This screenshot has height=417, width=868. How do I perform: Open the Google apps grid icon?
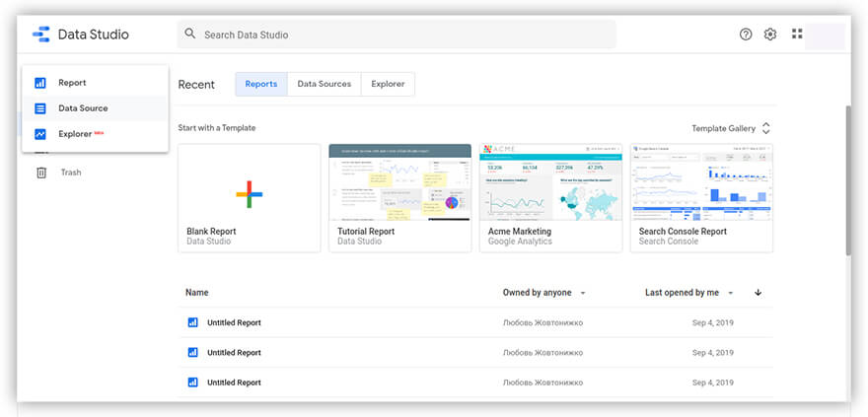point(797,35)
